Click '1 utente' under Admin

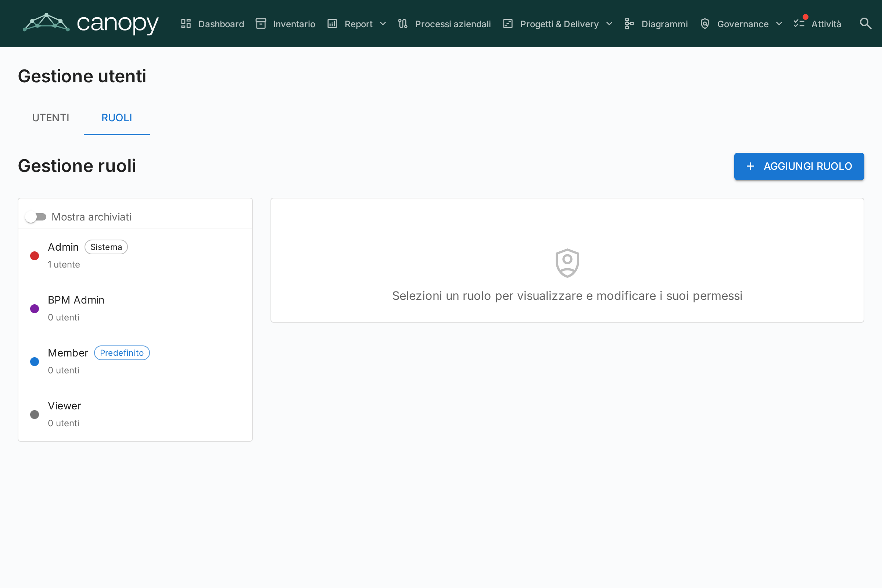click(64, 264)
